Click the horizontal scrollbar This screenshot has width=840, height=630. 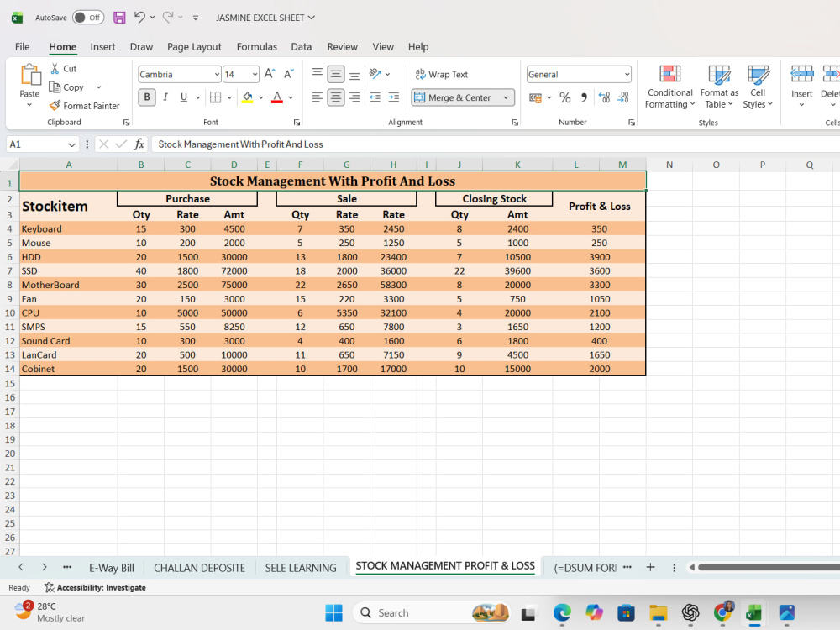pyautogui.click(x=769, y=567)
